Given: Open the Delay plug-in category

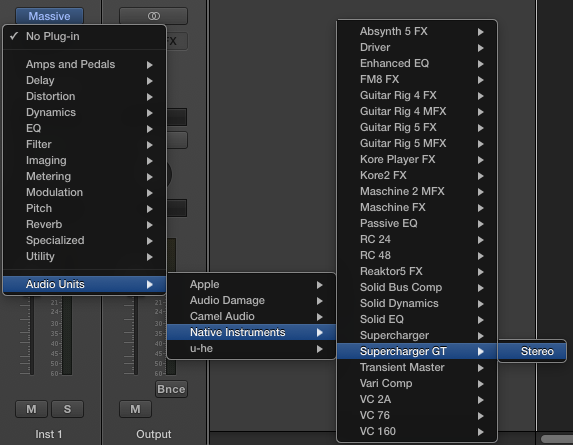Looking at the screenshot, I should pyautogui.click(x=84, y=80).
